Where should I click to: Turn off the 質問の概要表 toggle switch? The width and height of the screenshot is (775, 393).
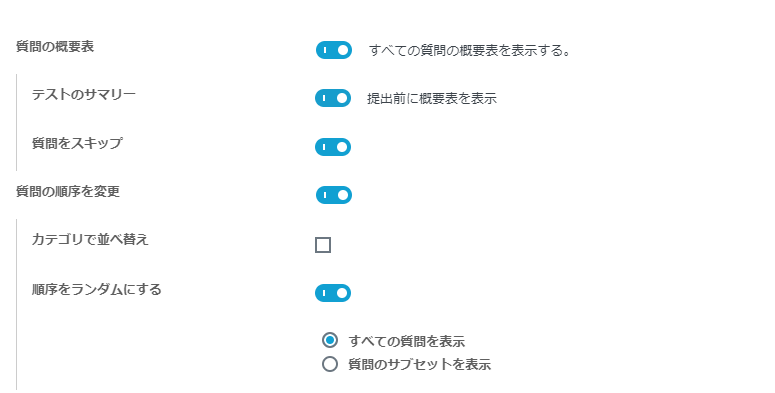(x=334, y=50)
